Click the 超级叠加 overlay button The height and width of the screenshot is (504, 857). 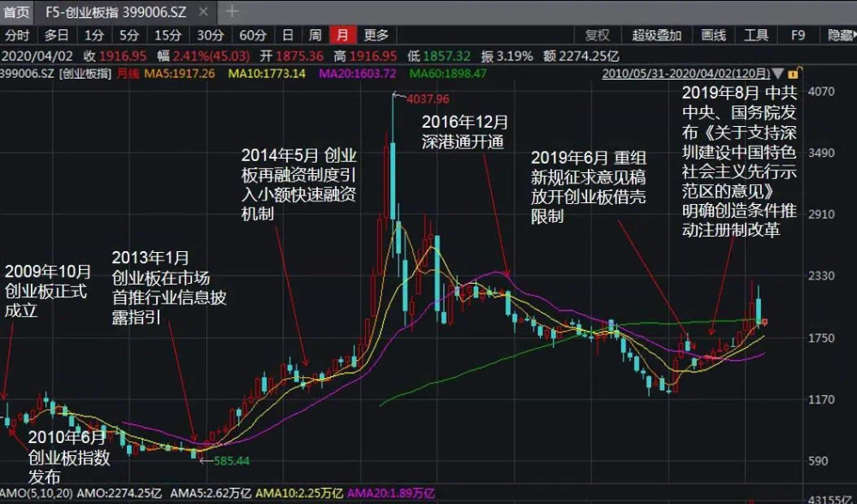657,35
